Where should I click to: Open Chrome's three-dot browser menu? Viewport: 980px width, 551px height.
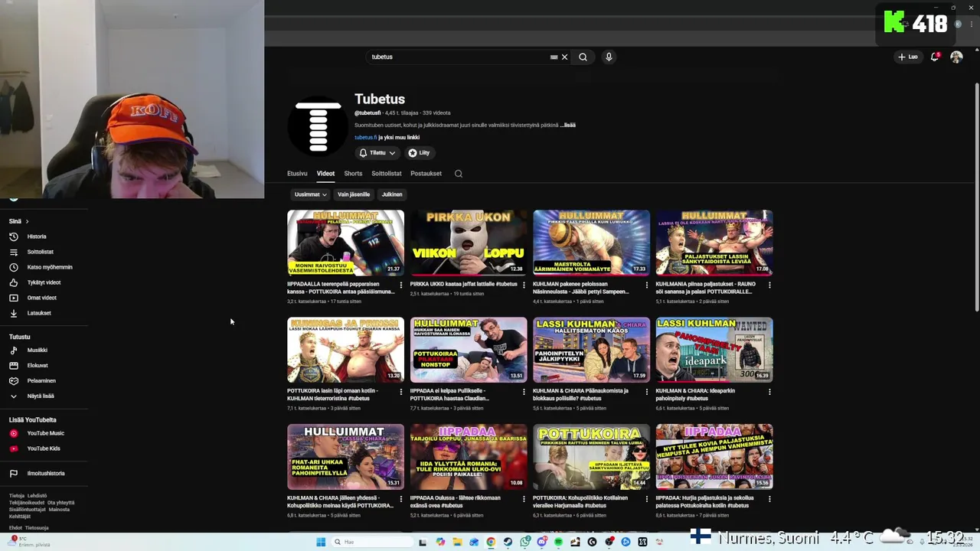(972, 24)
